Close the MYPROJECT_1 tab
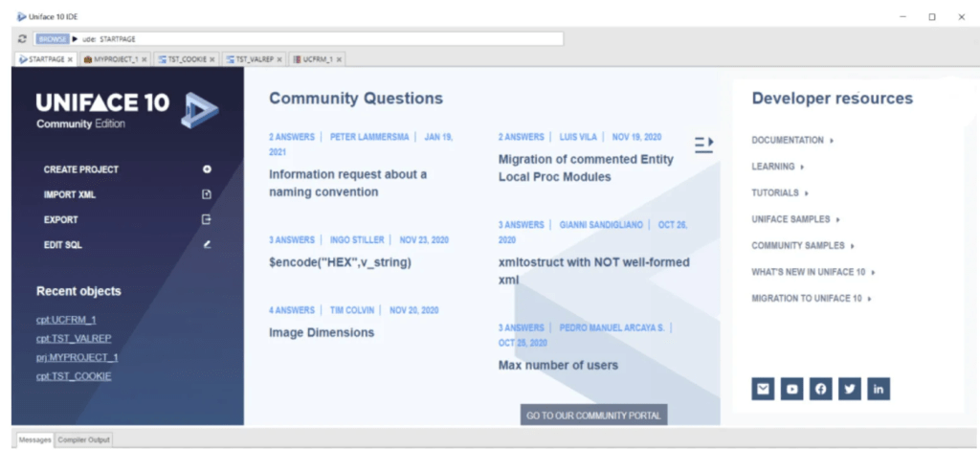980x450 pixels. pos(144,59)
